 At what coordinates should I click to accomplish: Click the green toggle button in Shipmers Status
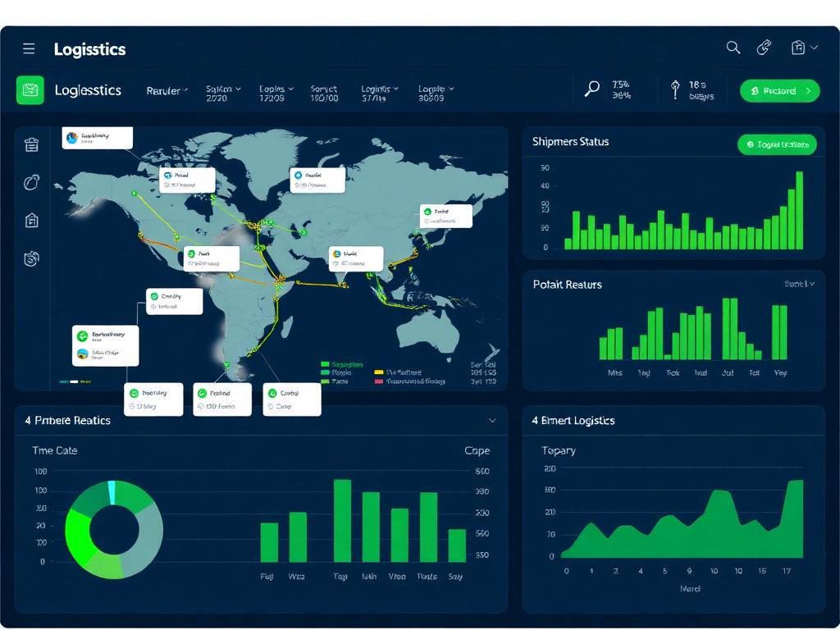click(x=777, y=144)
